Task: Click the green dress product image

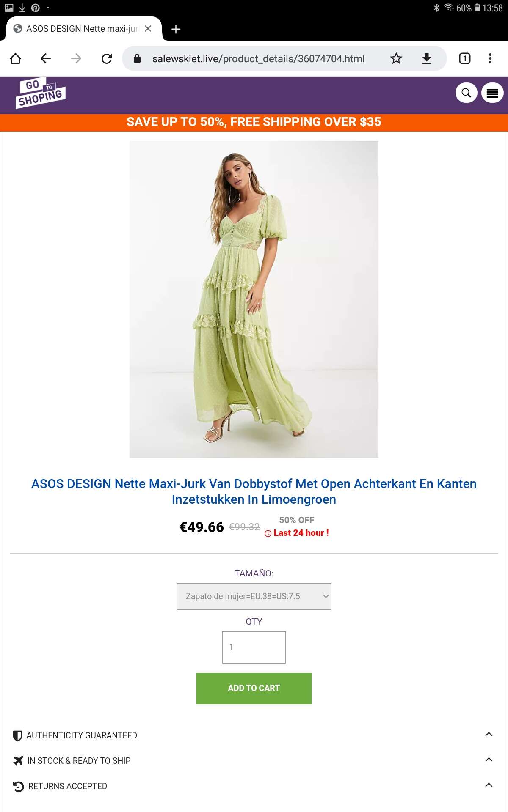Action: [x=254, y=299]
